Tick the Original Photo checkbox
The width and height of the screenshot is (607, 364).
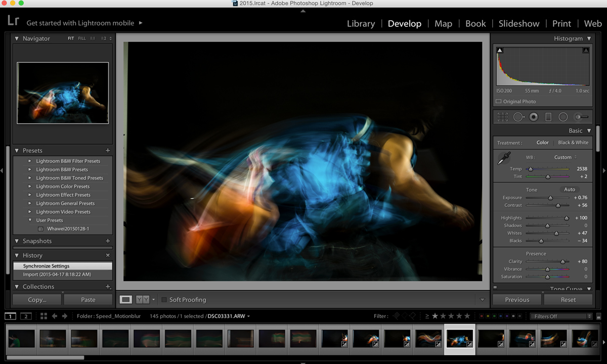[x=499, y=102]
